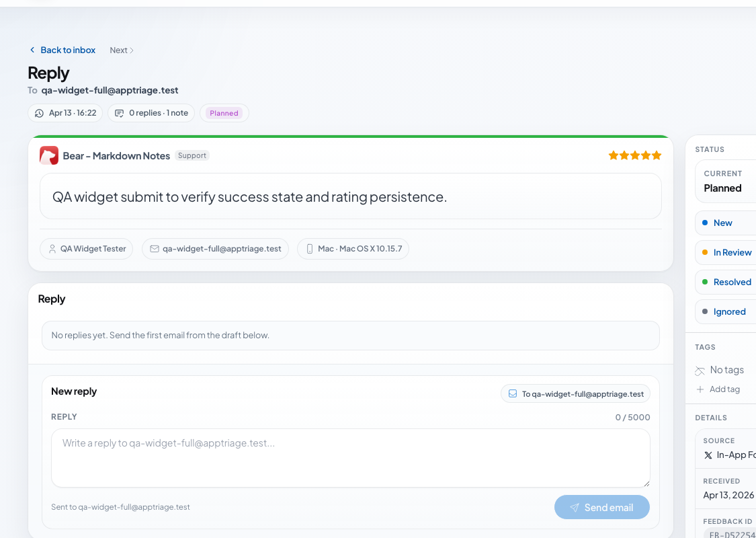
Task: Click the Reply page heading
Action: click(x=48, y=73)
